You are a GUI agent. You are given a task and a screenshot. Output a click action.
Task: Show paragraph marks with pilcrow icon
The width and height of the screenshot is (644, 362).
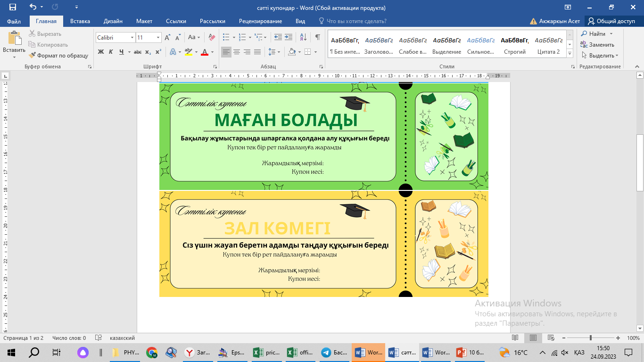point(318,37)
